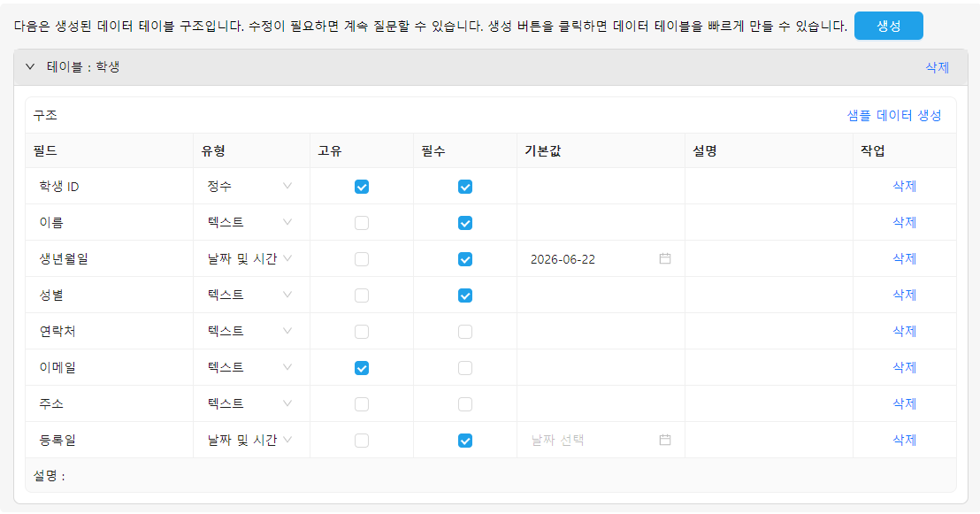Disable 필수 checkbox for 등록일

tap(465, 441)
